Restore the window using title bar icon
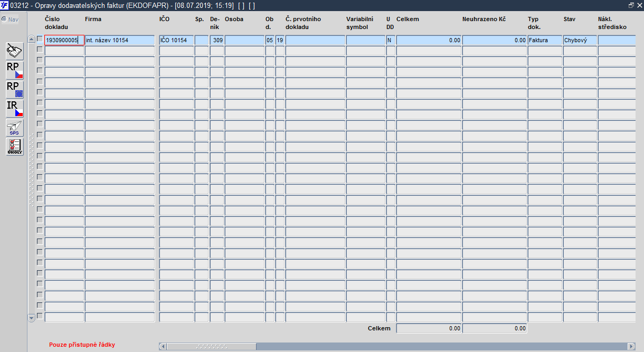Screen dimensions: 644x352 tap(631, 5)
